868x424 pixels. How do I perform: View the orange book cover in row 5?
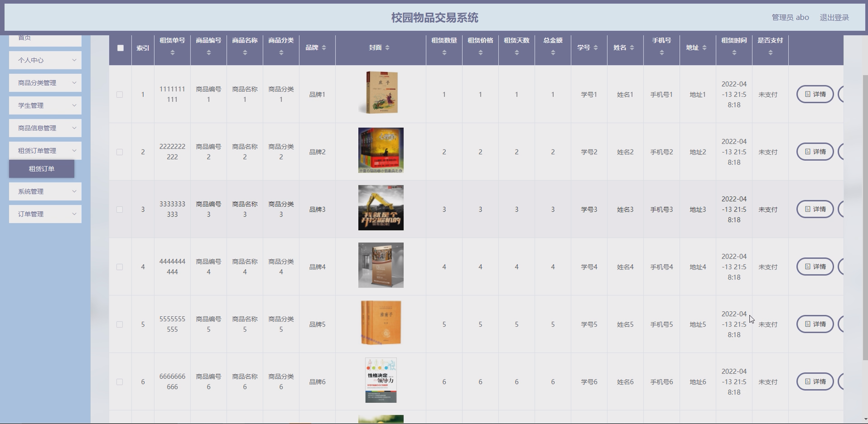click(381, 323)
